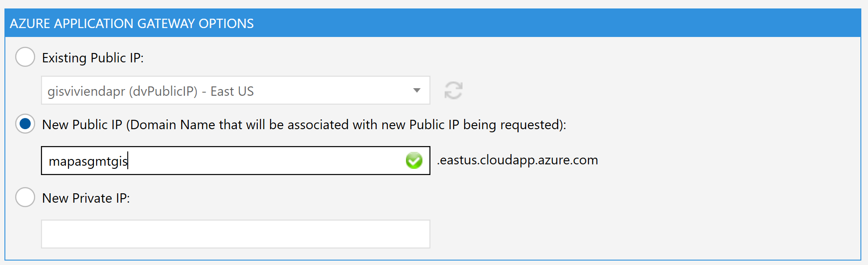Viewport: 868px width, 265px height.
Task: Open the gisviviendapr (dvPublicIP) combo box
Action: (235, 90)
